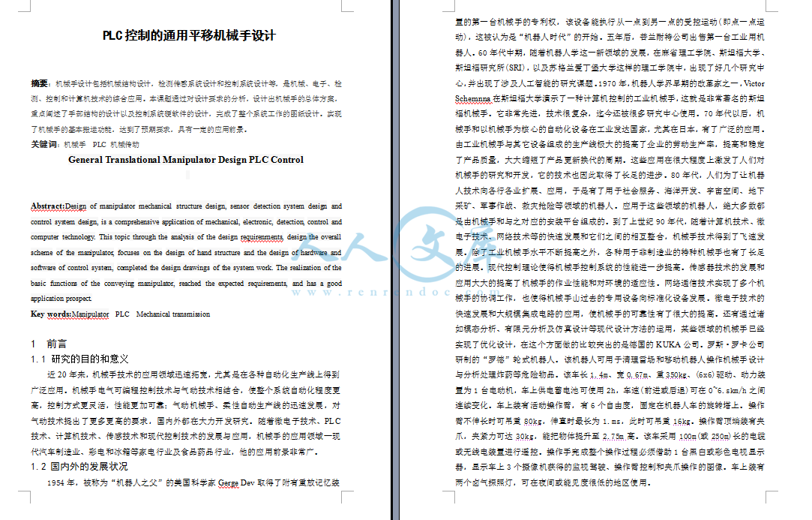Click the title "PLC控制的通用平移机械手设计"
This screenshot has width=812, height=520.
click(188, 35)
